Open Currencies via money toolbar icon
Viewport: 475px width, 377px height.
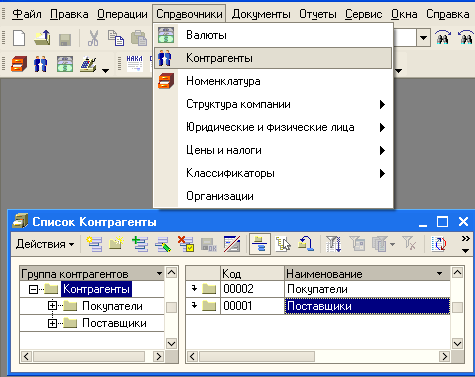click(65, 64)
